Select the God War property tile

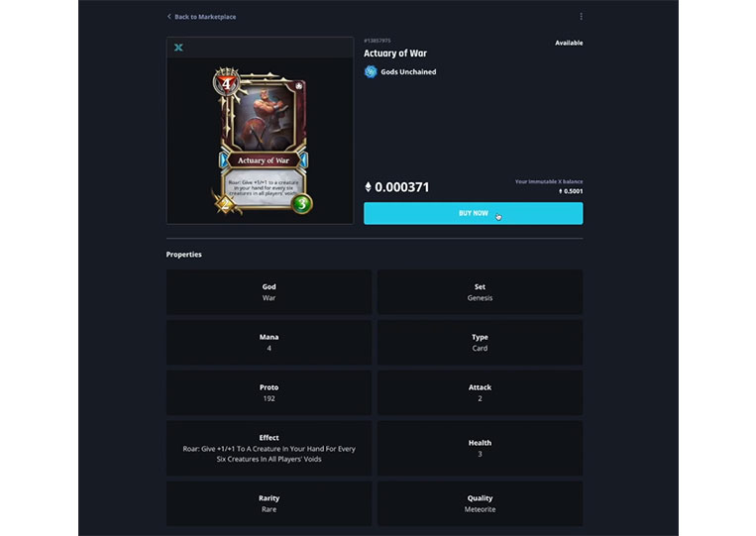[x=270, y=292]
